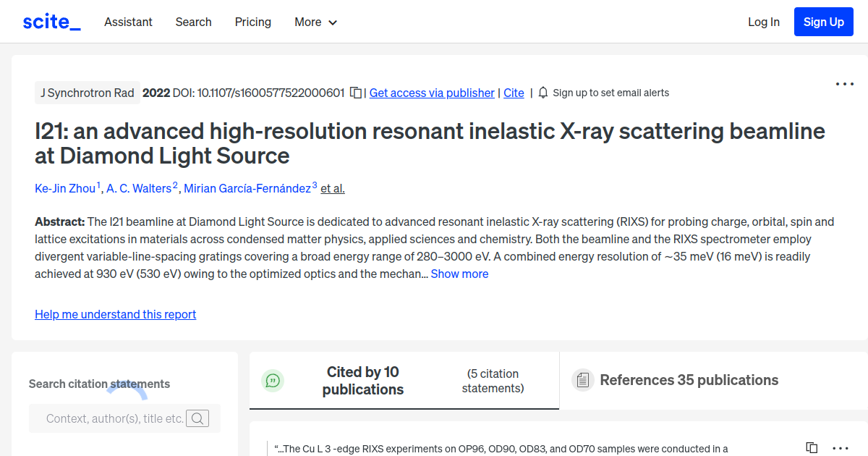Select the Cited by 10 publications tab

(362, 380)
